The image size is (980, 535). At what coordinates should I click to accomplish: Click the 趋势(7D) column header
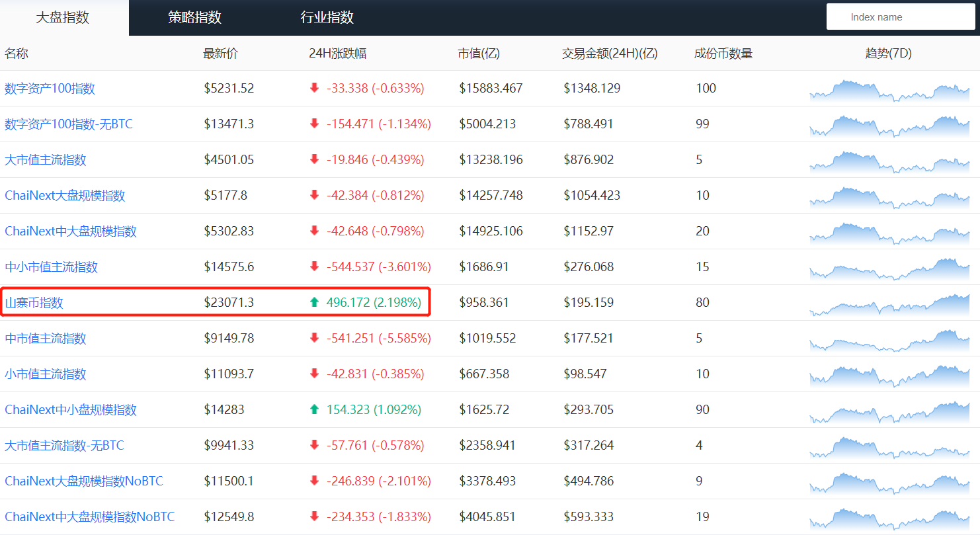coord(889,54)
